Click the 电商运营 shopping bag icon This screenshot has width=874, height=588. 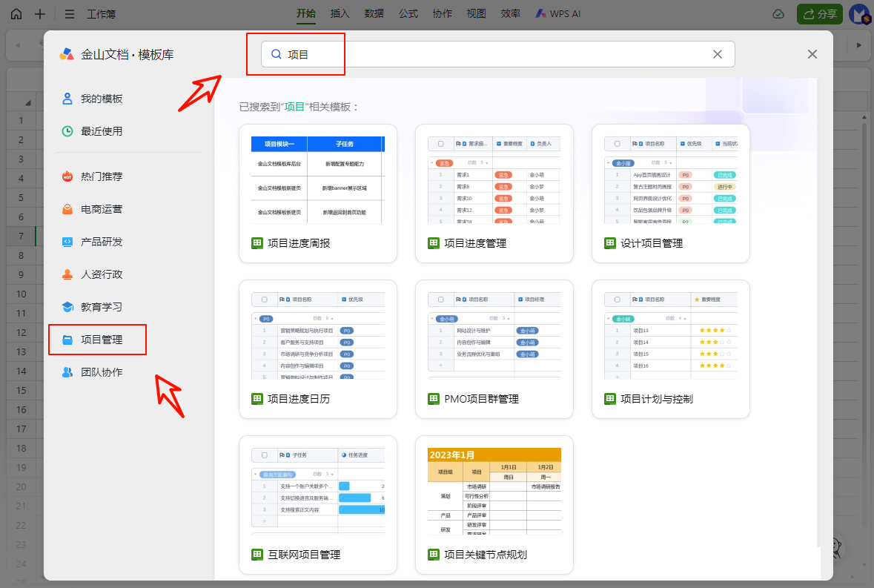pyautogui.click(x=67, y=209)
